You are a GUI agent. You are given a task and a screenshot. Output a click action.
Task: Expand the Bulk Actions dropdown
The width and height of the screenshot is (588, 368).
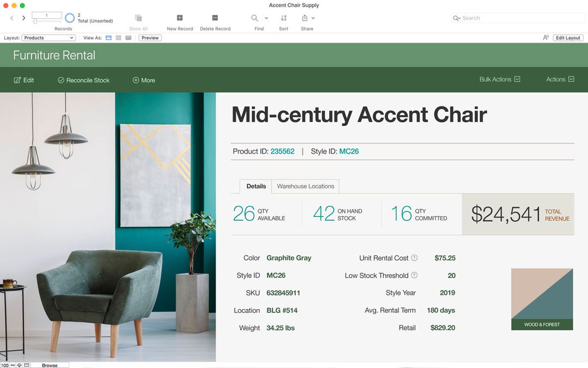[x=499, y=79]
